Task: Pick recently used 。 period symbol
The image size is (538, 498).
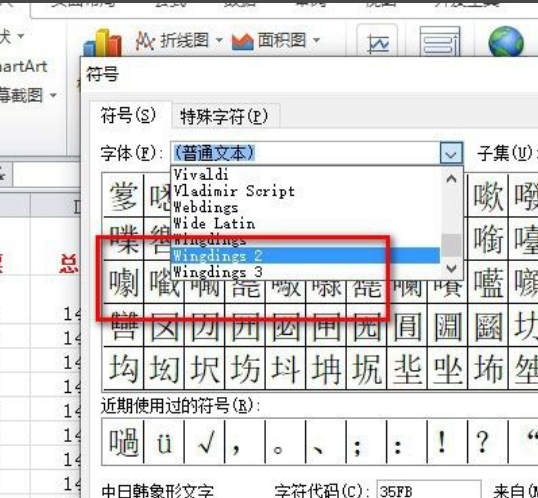Action: [x=285, y=442]
